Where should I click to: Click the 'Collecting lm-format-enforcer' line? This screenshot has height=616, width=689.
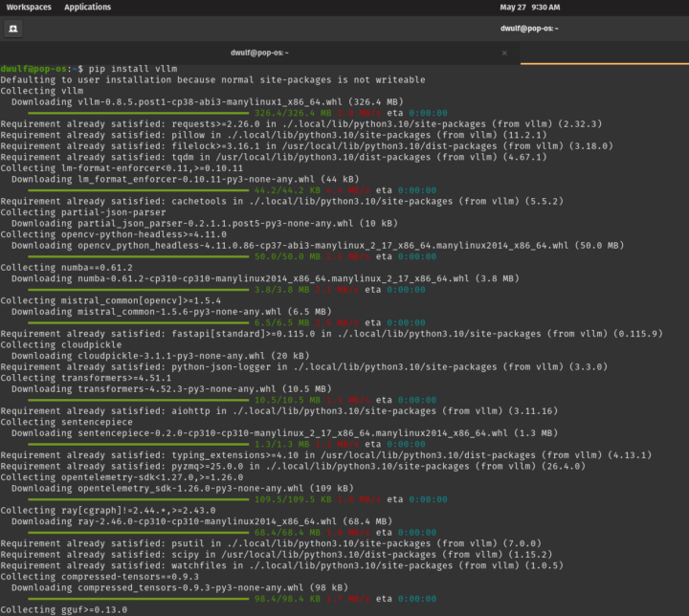pyautogui.click(x=122, y=168)
